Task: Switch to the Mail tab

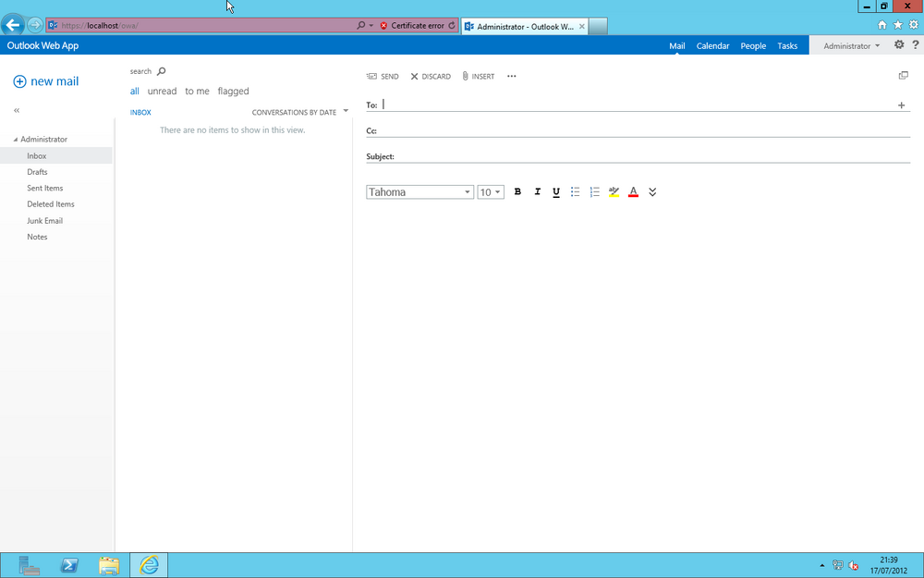Action: (676, 45)
